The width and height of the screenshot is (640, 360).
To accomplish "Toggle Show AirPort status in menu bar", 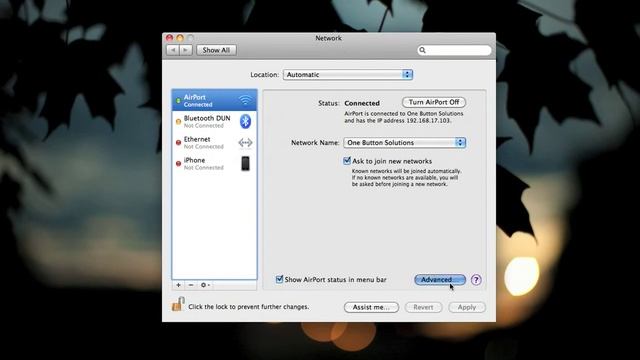I will click(x=279, y=280).
